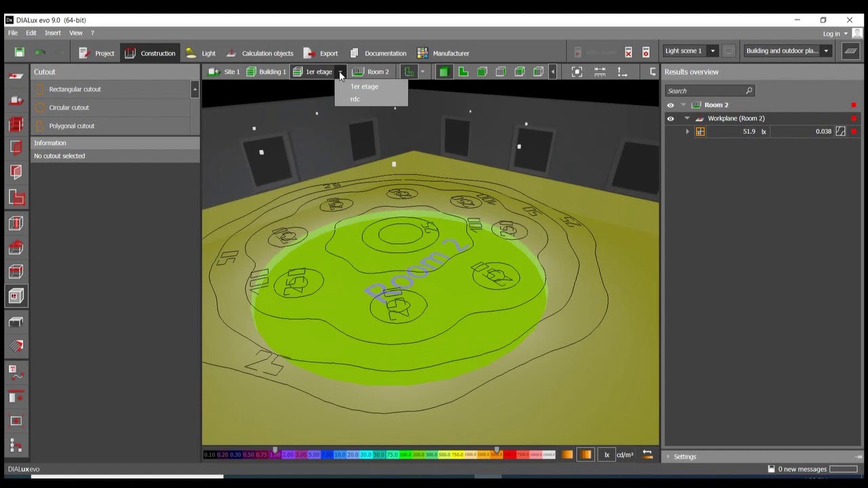Viewport: 868px width, 488px height.
Task: Select the front view cube icon
Action: pos(482,72)
